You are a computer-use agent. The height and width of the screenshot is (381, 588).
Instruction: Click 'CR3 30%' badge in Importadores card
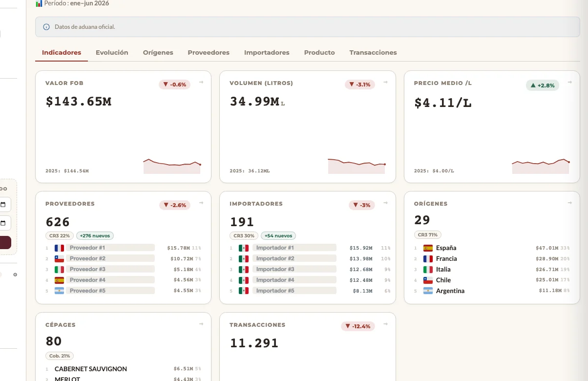[244, 235]
